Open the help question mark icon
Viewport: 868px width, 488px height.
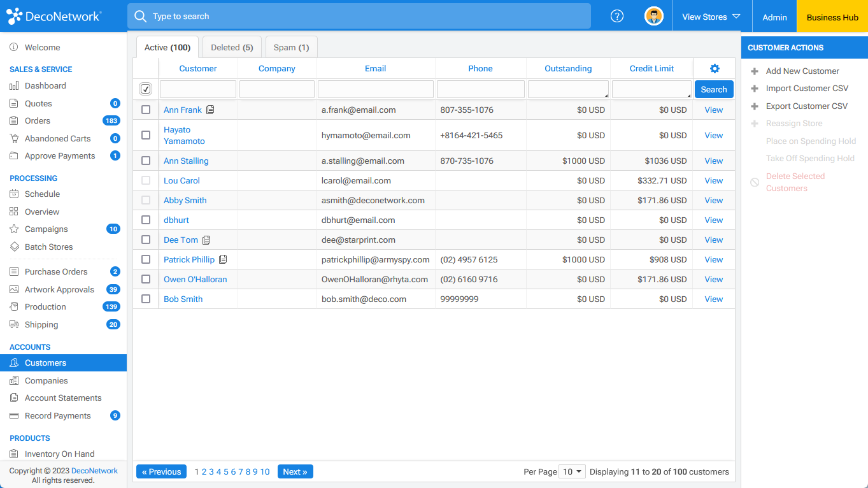coord(617,17)
